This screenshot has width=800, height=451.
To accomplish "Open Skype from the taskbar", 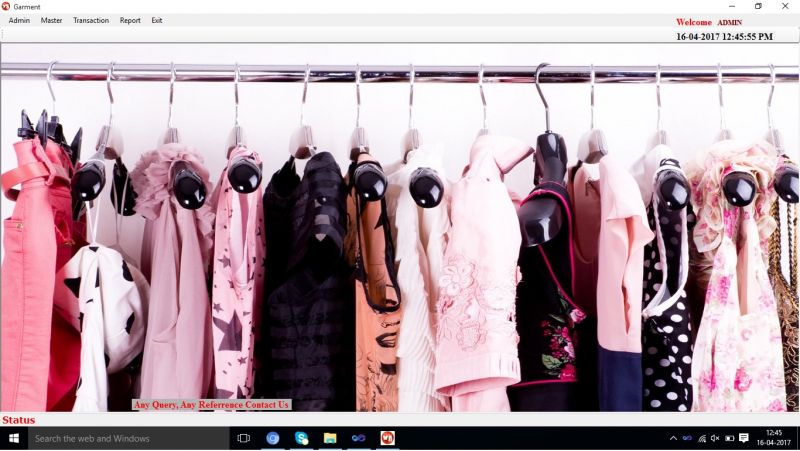I will coord(301,438).
